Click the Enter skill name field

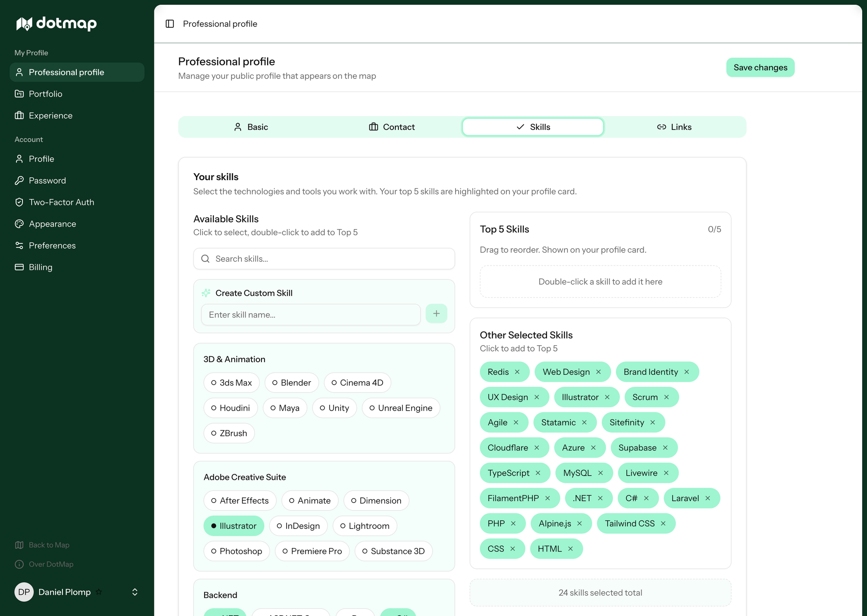tap(310, 315)
